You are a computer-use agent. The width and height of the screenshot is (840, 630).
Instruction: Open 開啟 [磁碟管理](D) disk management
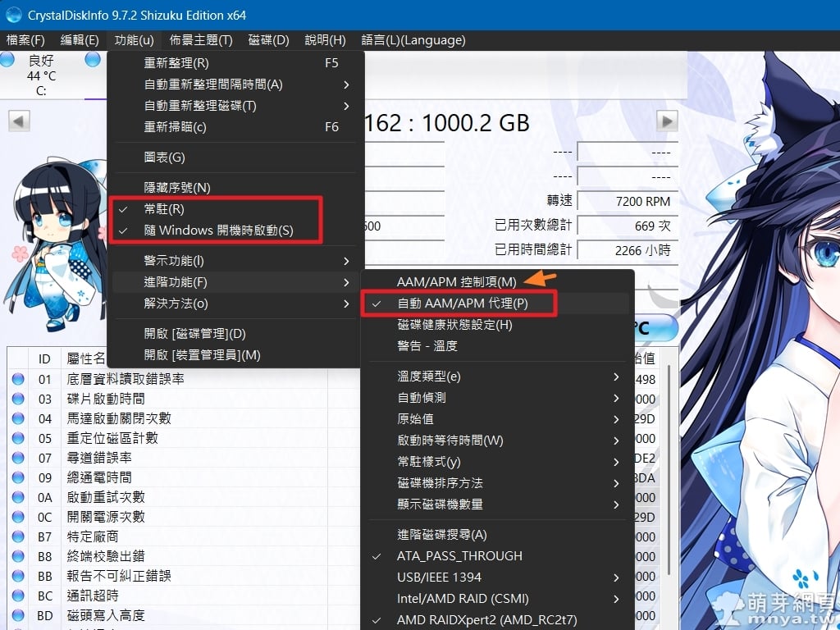click(194, 334)
